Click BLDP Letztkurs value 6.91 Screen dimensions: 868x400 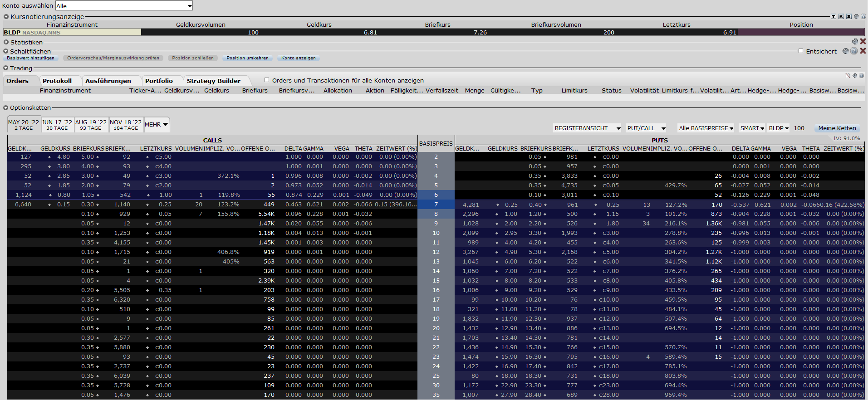point(730,33)
